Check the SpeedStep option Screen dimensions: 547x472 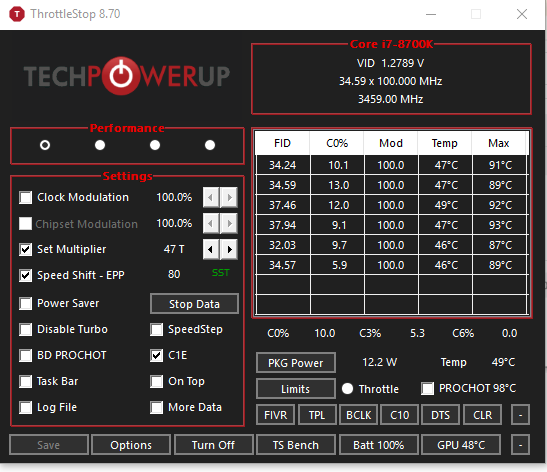click(157, 329)
